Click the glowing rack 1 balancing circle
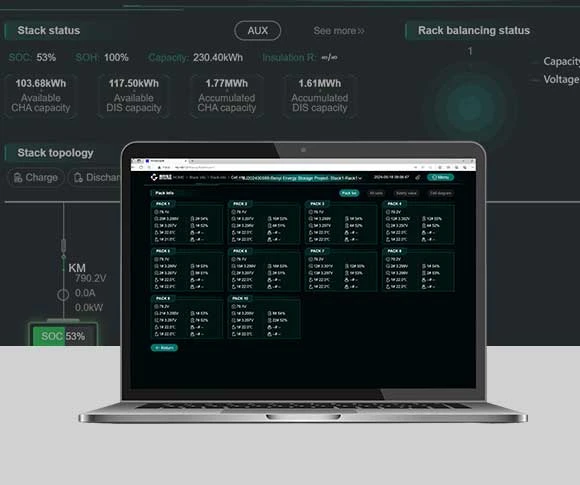The image size is (580, 485). coord(471,106)
